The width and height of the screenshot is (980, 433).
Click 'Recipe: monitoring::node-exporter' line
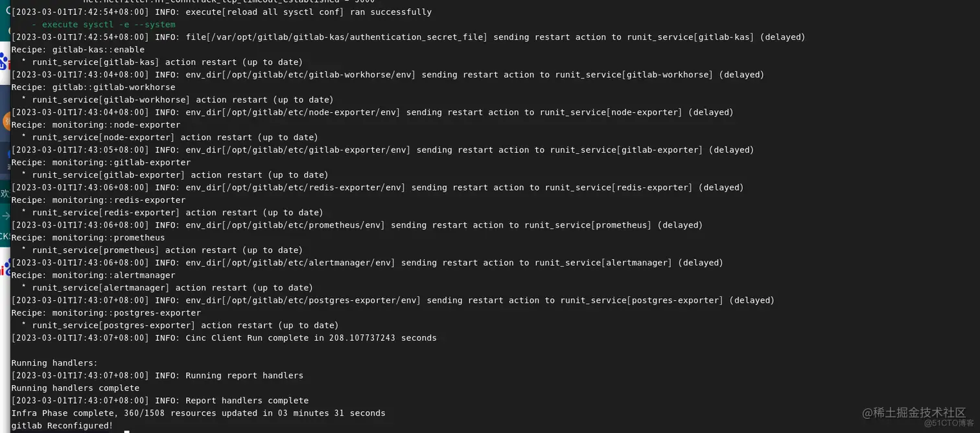click(96, 125)
